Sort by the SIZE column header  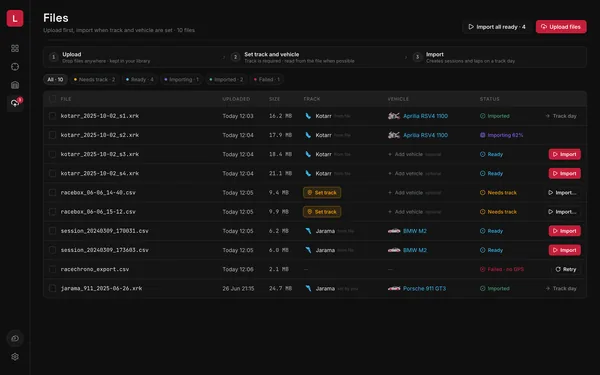click(274, 99)
